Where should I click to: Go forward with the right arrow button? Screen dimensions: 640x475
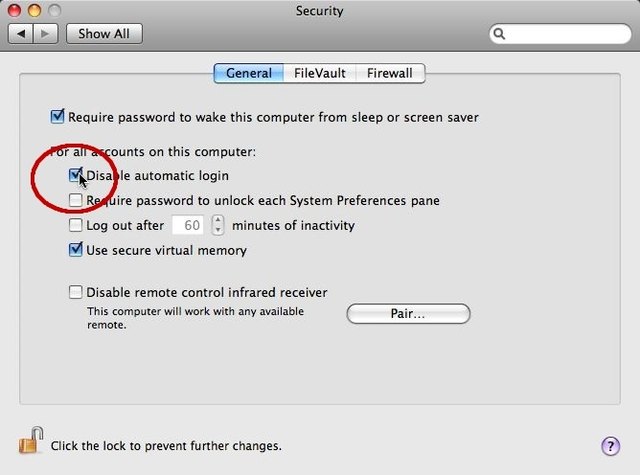click(46, 33)
